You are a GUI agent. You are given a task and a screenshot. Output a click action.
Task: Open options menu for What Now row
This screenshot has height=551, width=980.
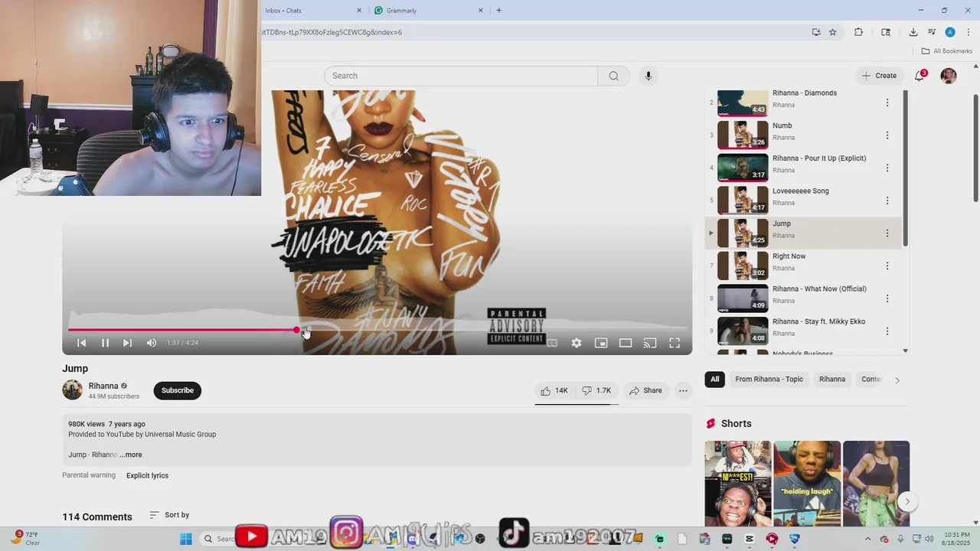pyautogui.click(x=887, y=298)
